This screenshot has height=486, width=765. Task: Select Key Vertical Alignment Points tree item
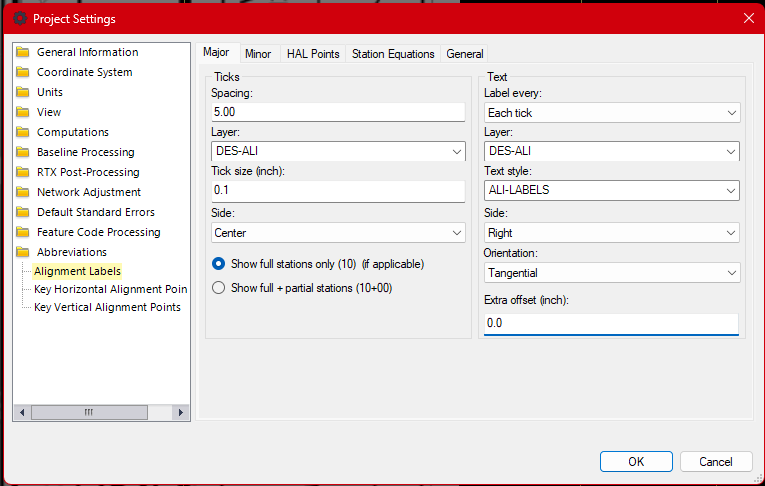coord(107,307)
